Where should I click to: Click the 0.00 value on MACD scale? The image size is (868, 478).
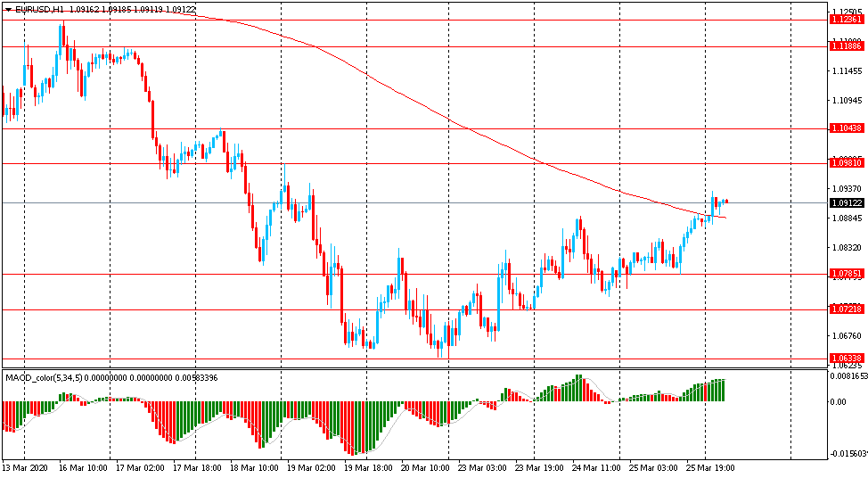[x=839, y=401]
